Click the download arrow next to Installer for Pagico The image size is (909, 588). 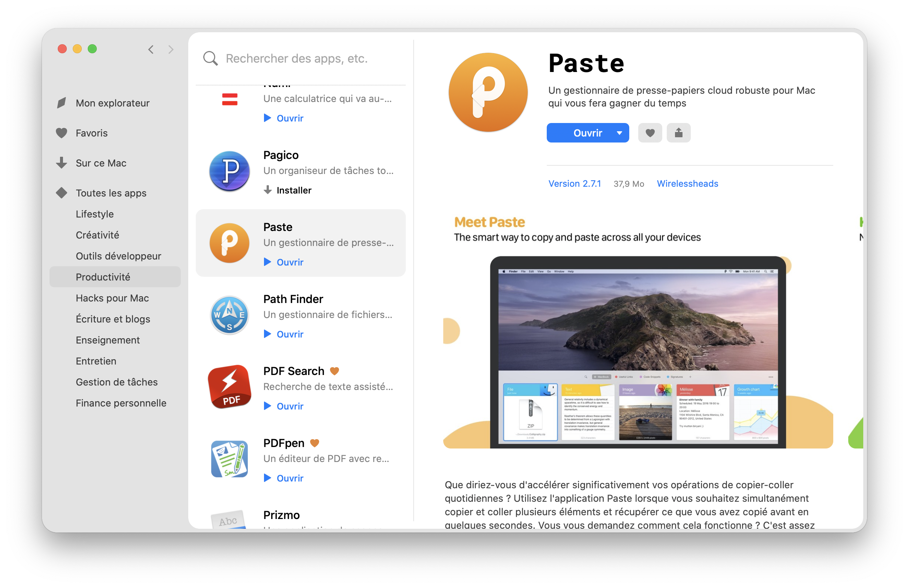[268, 190]
